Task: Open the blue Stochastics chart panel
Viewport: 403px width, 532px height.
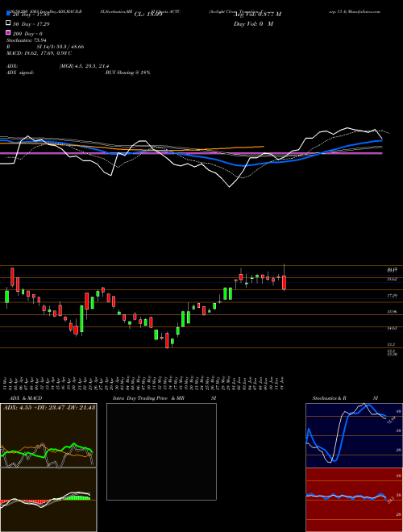Action: [x=354, y=435]
